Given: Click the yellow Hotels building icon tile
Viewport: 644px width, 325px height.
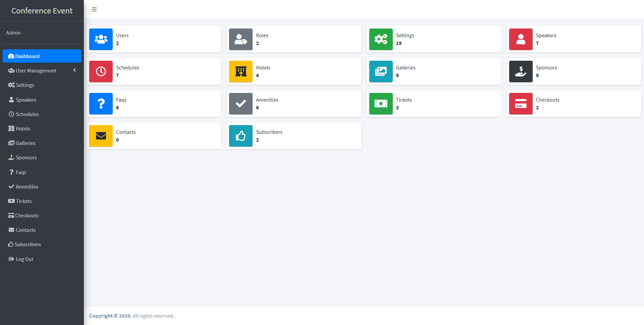Looking at the screenshot, I should pos(241,71).
